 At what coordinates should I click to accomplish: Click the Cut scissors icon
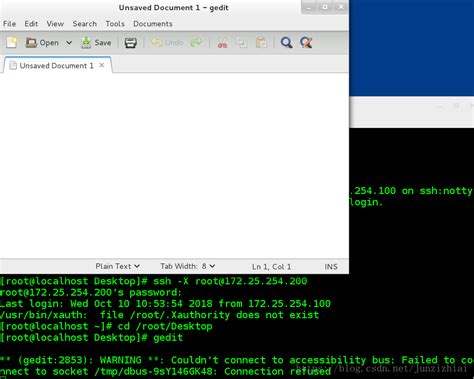(x=222, y=43)
